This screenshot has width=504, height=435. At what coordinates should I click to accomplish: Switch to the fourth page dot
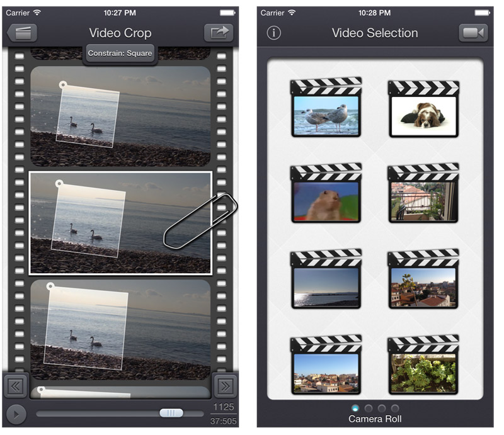click(395, 409)
